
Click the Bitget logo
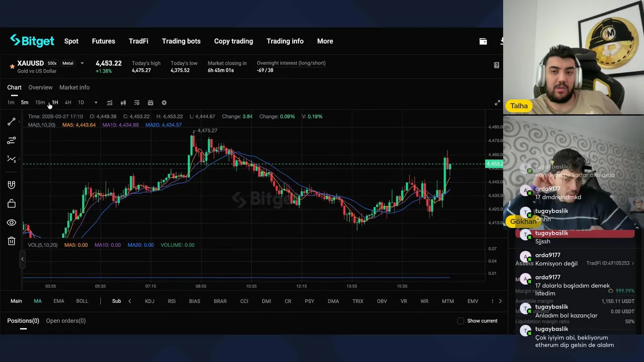(x=32, y=41)
